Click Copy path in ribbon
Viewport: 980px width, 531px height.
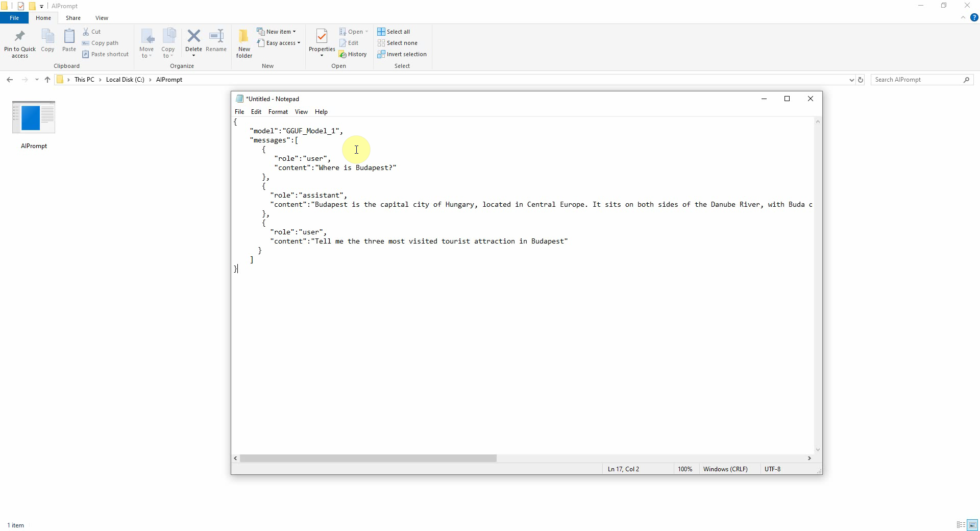[100, 43]
